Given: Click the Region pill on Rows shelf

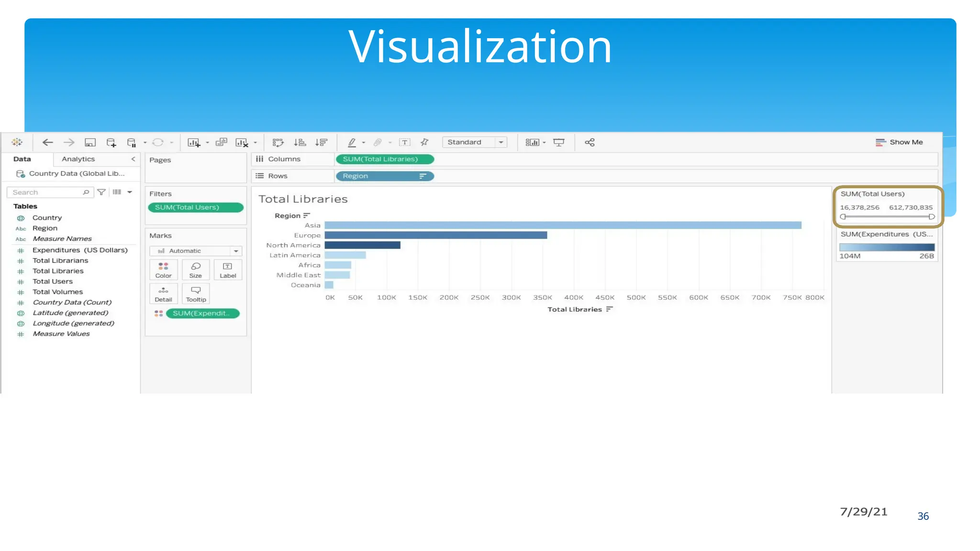Looking at the screenshot, I should (x=385, y=176).
